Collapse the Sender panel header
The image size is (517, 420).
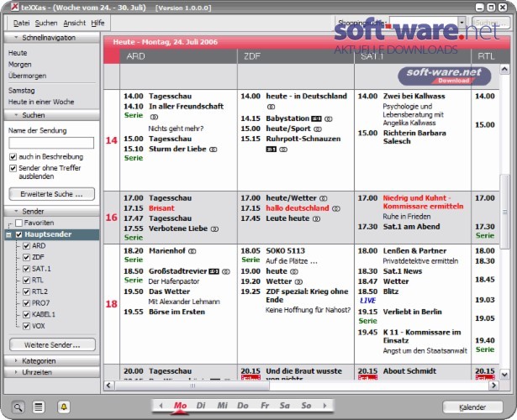[x=52, y=211]
